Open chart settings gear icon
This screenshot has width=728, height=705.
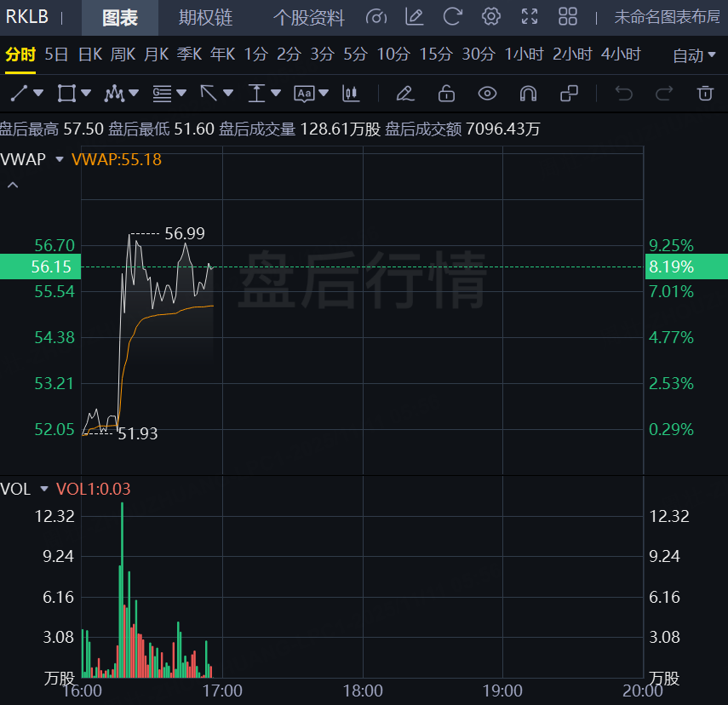pyautogui.click(x=491, y=17)
